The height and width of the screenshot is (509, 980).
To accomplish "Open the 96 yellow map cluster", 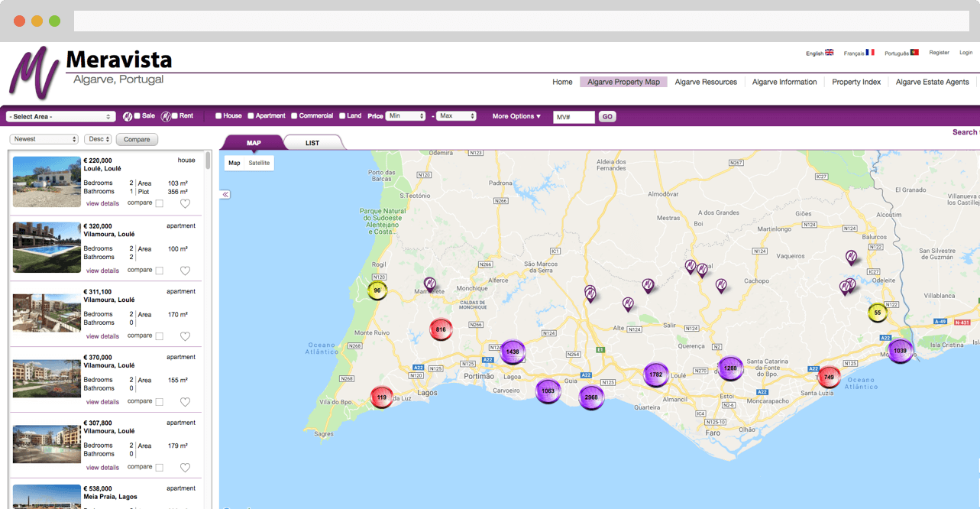I will pos(377,290).
